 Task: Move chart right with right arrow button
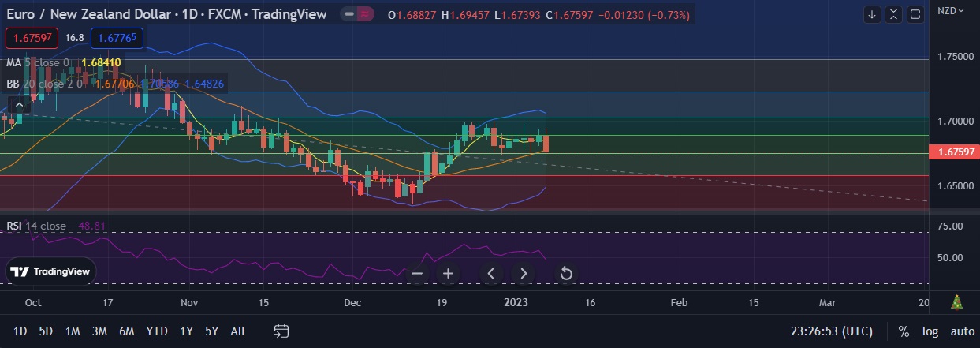(x=524, y=274)
